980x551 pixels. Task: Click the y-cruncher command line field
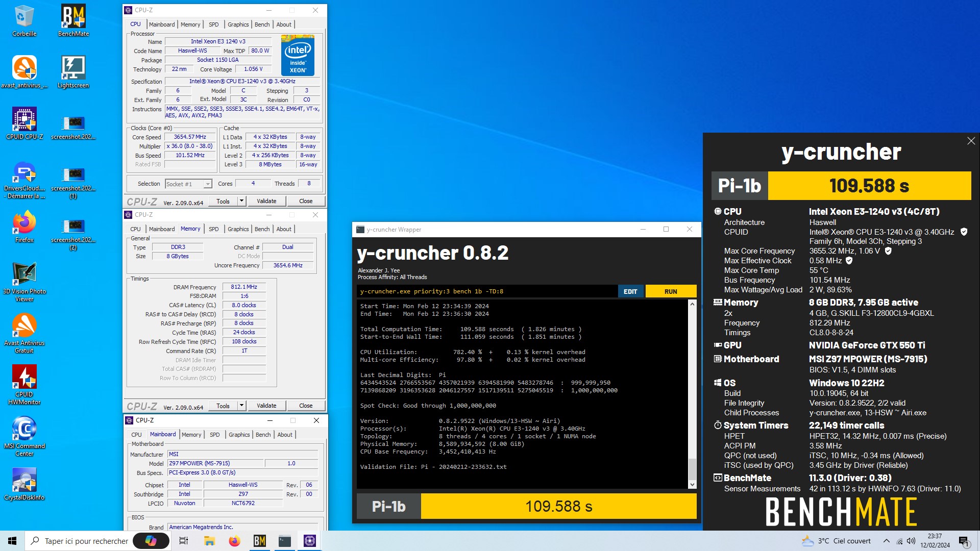487,291
